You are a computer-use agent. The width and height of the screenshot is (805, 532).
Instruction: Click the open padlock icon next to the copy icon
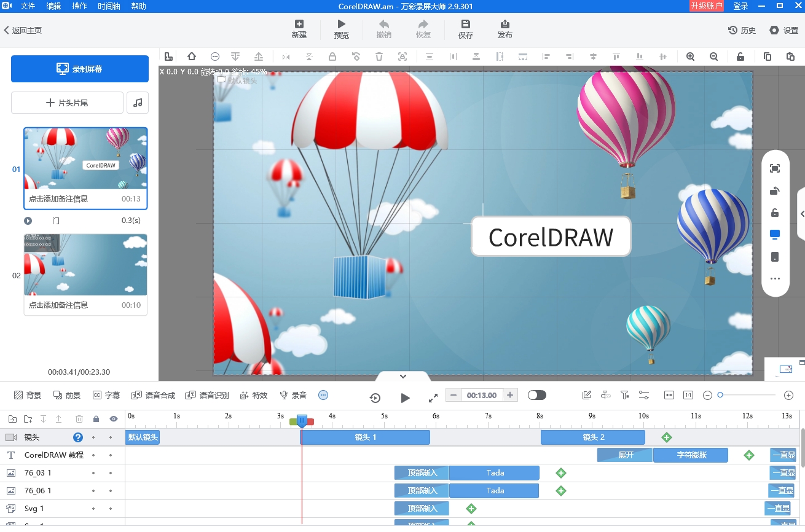(x=740, y=57)
